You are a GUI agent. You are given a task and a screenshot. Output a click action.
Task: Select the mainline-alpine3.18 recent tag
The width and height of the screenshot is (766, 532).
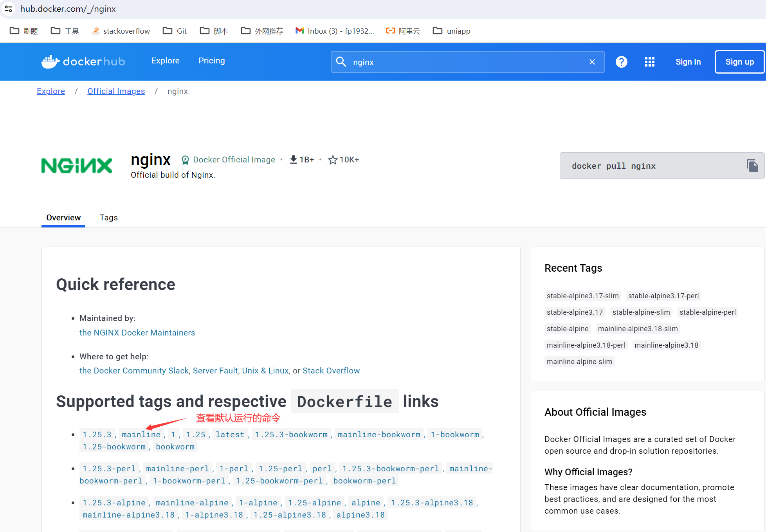tap(667, 345)
